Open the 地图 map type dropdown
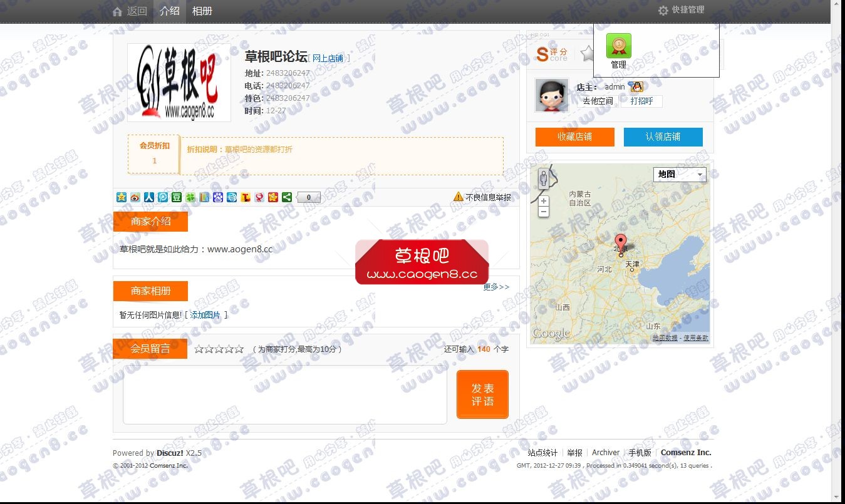The image size is (845, 504). coord(680,175)
